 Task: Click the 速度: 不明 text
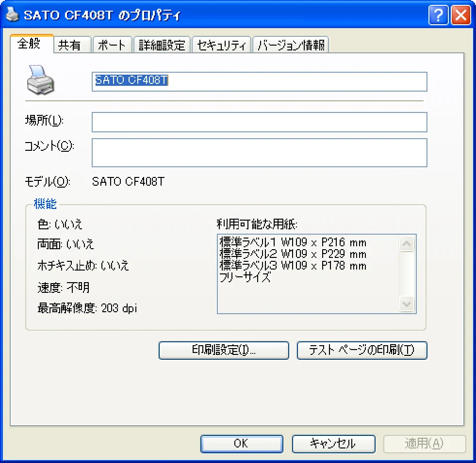[64, 287]
